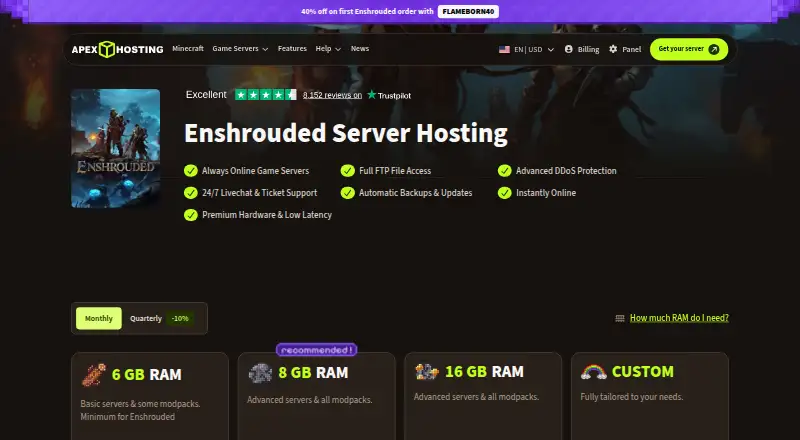The width and height of the screenshot is (800, 440).
Task: Open the reviews on Trustpilot link
Action: point(332,95)
